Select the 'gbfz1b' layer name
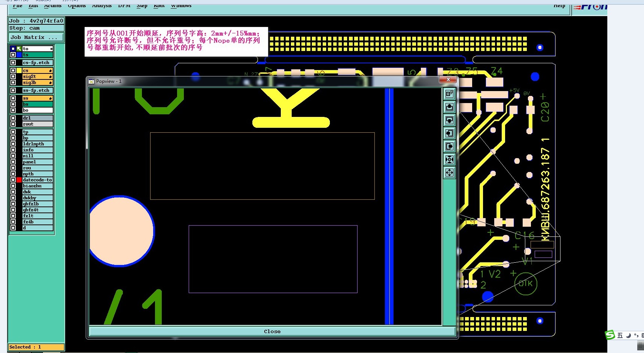This screenshot has height=353, width=644. coord(37,204)
